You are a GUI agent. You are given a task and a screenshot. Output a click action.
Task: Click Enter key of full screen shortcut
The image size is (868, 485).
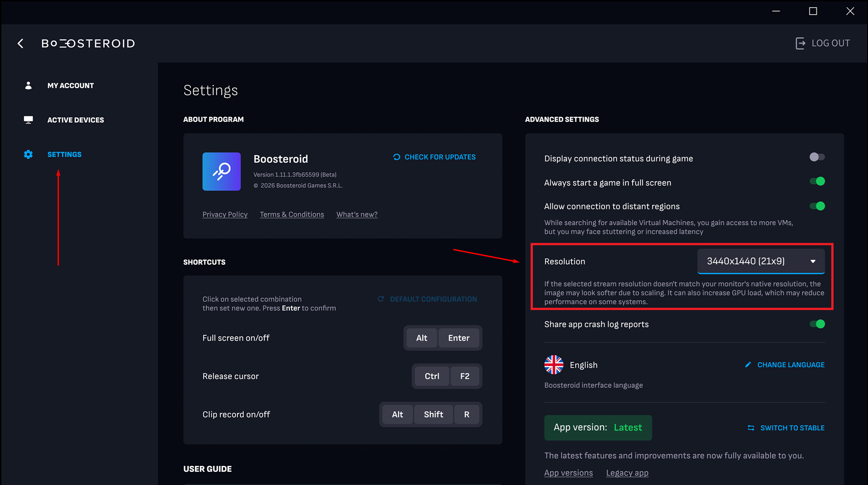[458, 338]
